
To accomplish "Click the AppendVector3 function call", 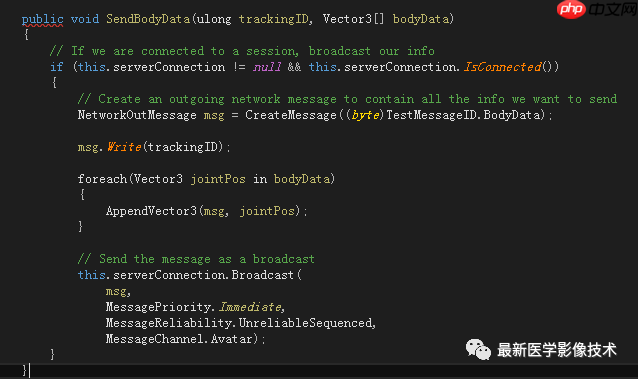I will (x=151, y=211).
